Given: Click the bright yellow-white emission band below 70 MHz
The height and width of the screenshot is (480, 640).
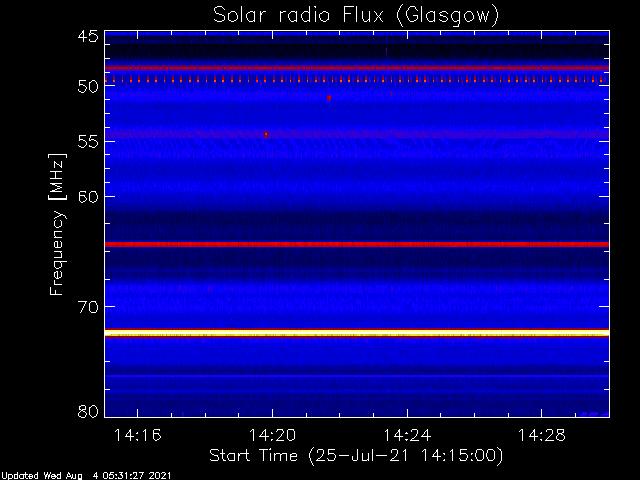Looking at the screenshot, I should (x=357, y=333).
